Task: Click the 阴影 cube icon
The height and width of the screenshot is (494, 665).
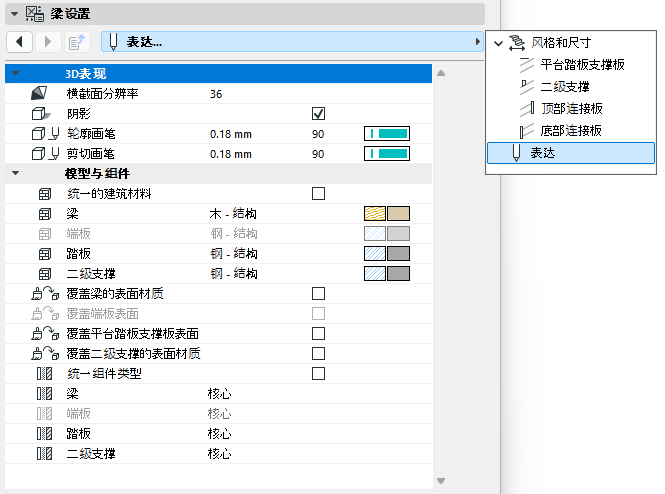Action: click(41, 114)
